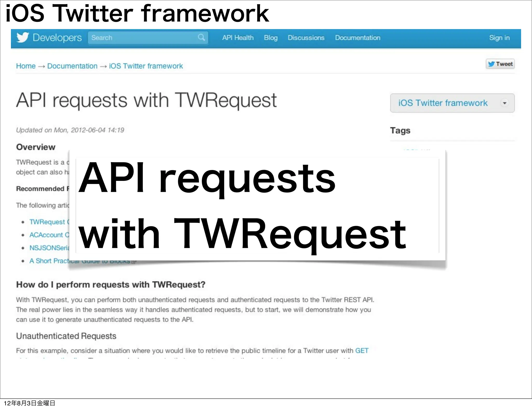Open the ACAccount reference link
The height and width of the screenshot is (409, 532).
pos(49,235)
